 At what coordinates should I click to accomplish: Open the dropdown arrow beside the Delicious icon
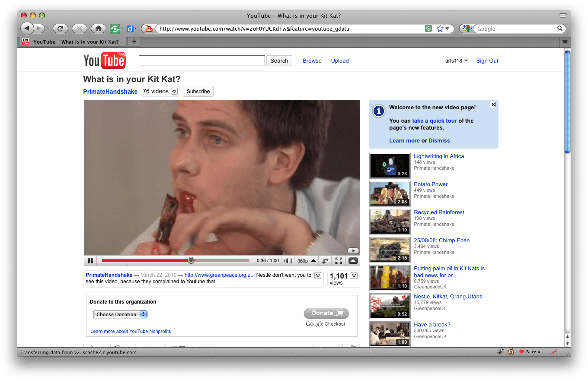tap(135, 29)
